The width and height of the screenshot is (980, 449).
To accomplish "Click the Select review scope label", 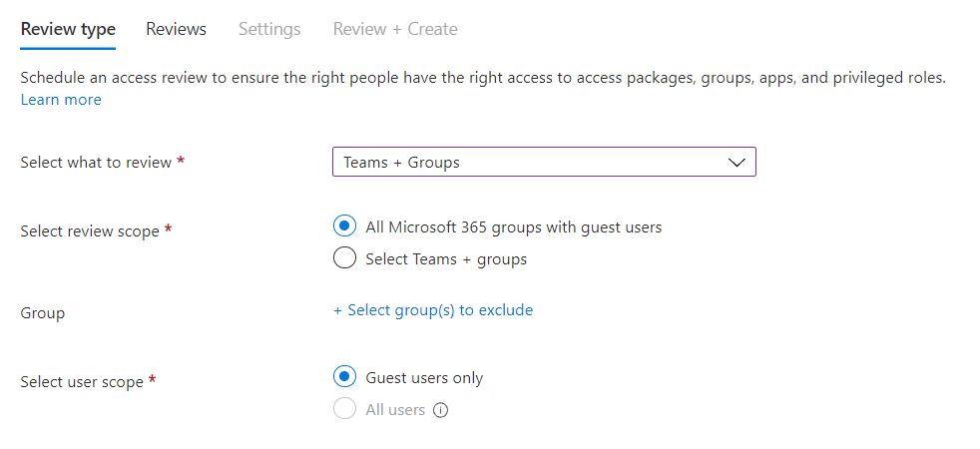I will (90, 231).
